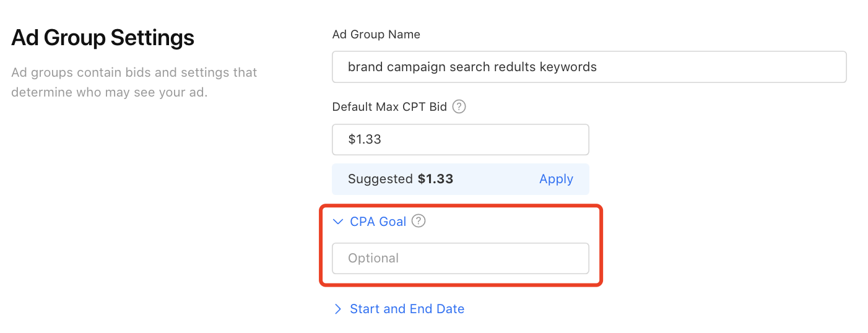This screenshot has height=333, width=868.
Task: Select the Default Max CPT Bid $1.33 field
Action: [x=461, y=139]
